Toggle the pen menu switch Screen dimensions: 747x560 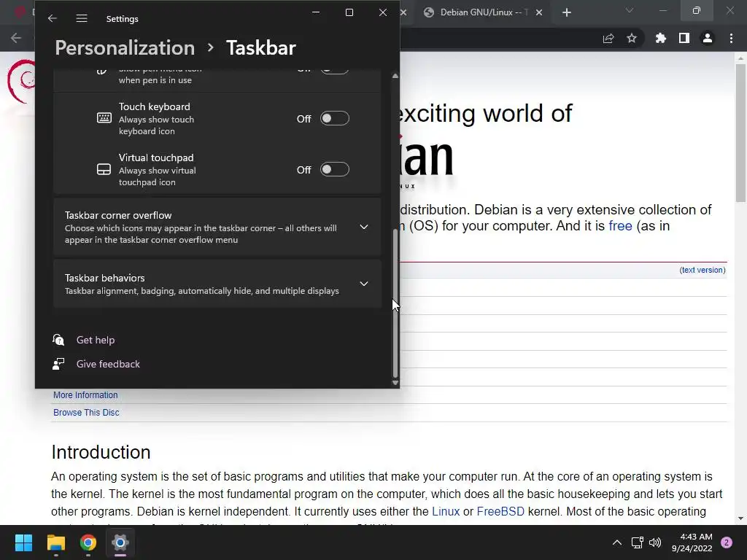click(334, 70)
